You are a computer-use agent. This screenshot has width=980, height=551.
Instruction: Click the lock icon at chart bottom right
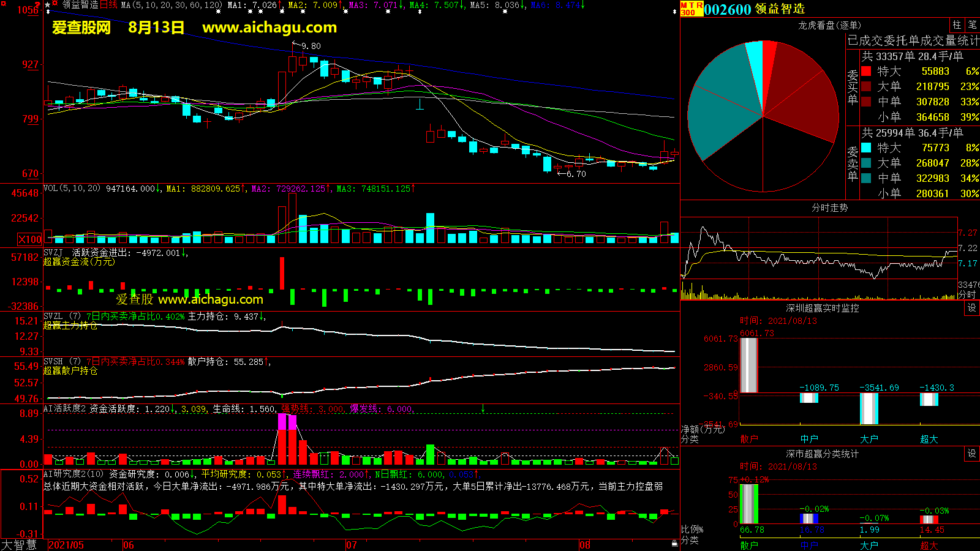click(674, 543)
